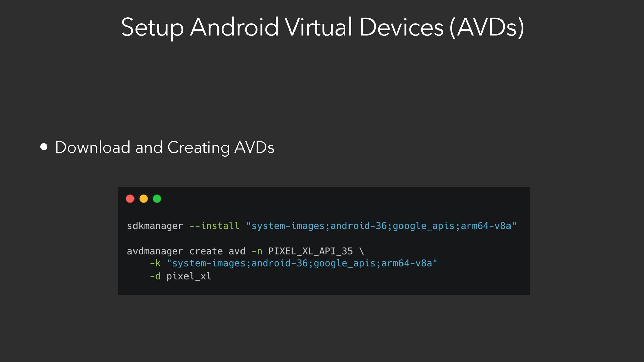This screenshot has width=644, height=362.
Task: Click the word avd in avdmanager line
Action: tap(237, 251)
